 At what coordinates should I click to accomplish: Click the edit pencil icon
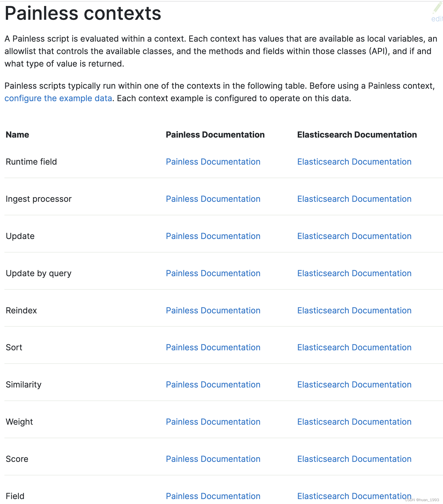(x=437, y=8)
